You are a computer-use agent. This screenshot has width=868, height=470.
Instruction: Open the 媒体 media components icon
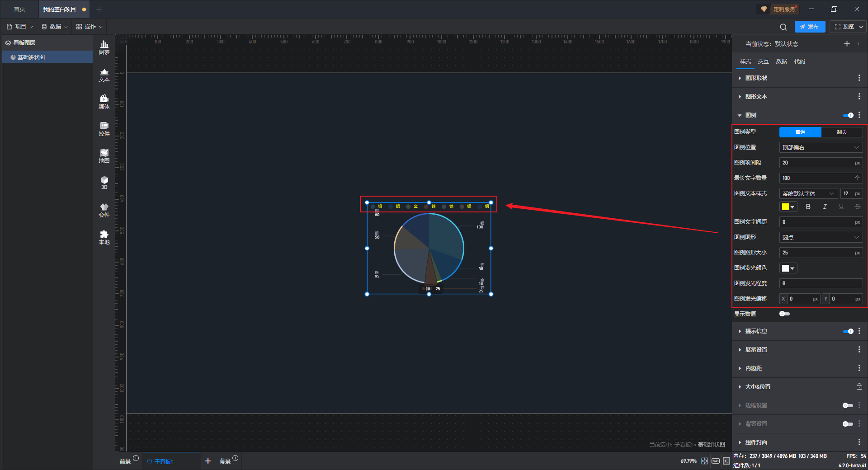(x=104, y=102)
